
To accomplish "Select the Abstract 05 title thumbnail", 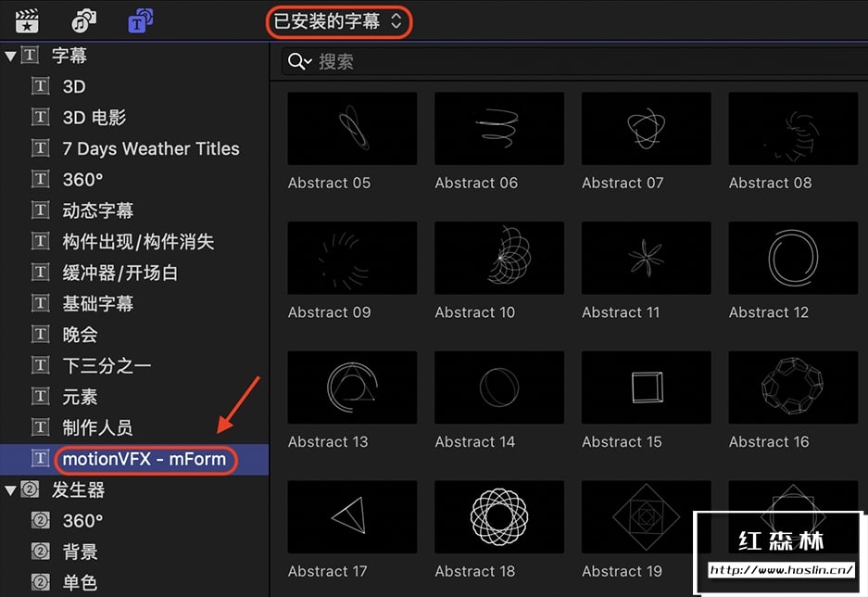I will click(352, 129).
